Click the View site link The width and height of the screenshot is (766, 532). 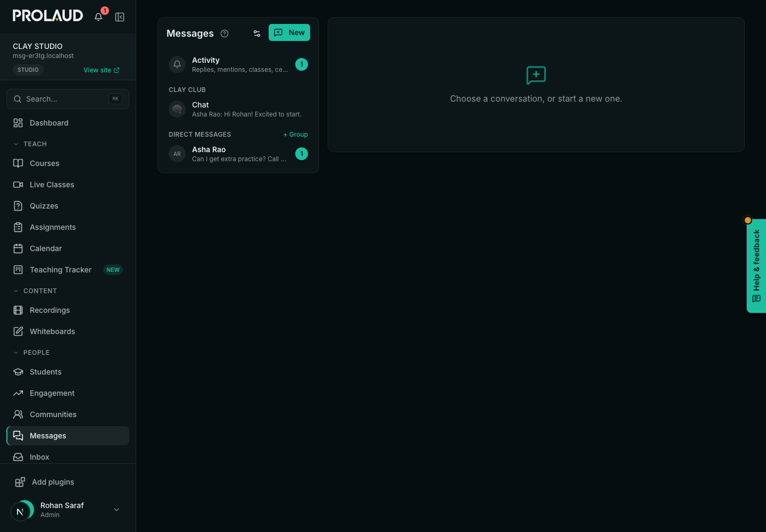[101, 70]
